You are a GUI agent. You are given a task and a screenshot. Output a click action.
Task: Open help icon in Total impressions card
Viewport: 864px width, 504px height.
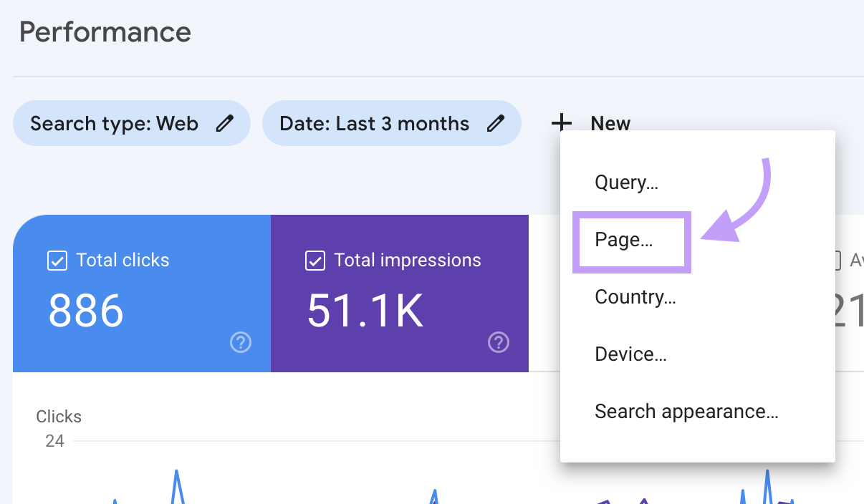[x=498, y=343]
